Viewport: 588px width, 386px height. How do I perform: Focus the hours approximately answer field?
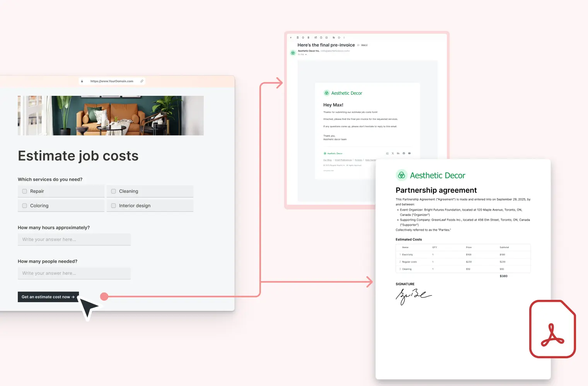pos(74,240)
